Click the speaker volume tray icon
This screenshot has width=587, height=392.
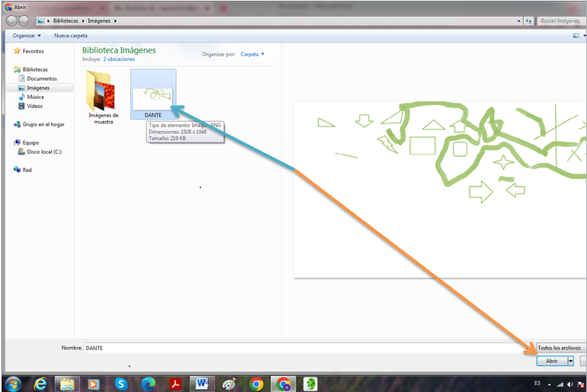tap(570, 384)
